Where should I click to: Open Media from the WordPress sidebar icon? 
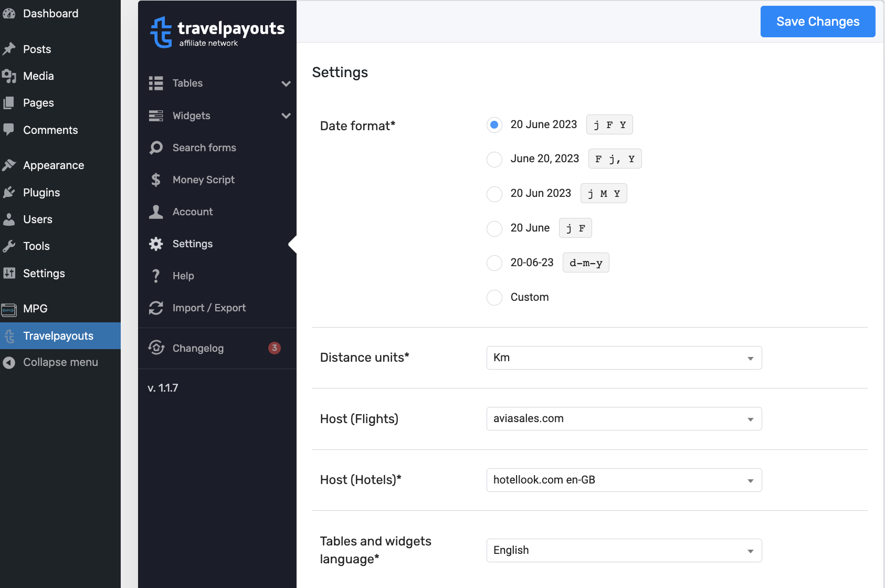[9, 76]
